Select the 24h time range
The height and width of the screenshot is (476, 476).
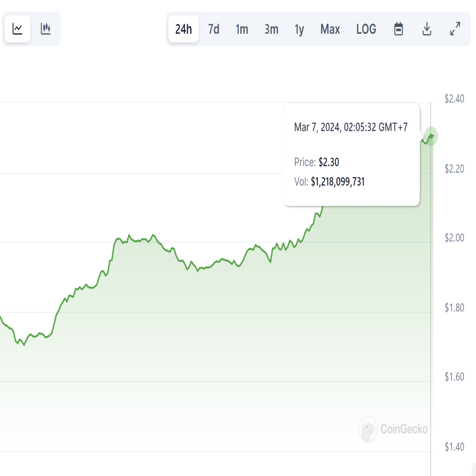[184, 29]
